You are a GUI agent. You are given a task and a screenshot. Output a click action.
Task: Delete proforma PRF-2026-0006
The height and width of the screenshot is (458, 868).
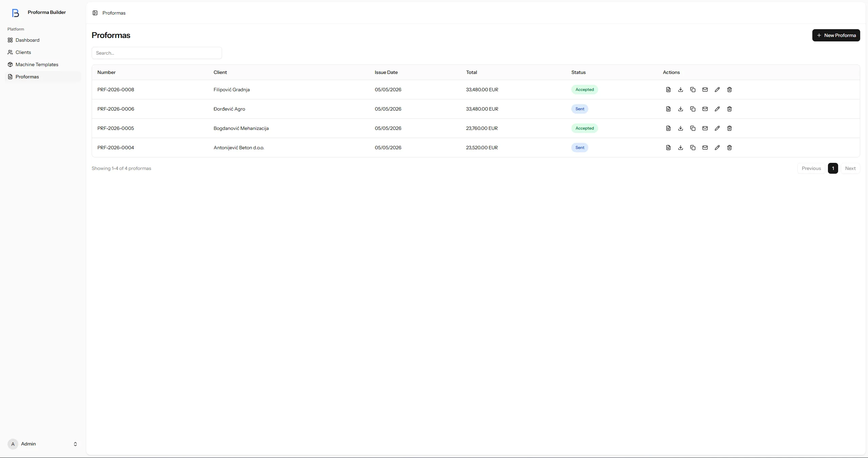click(x=729, y=109)
